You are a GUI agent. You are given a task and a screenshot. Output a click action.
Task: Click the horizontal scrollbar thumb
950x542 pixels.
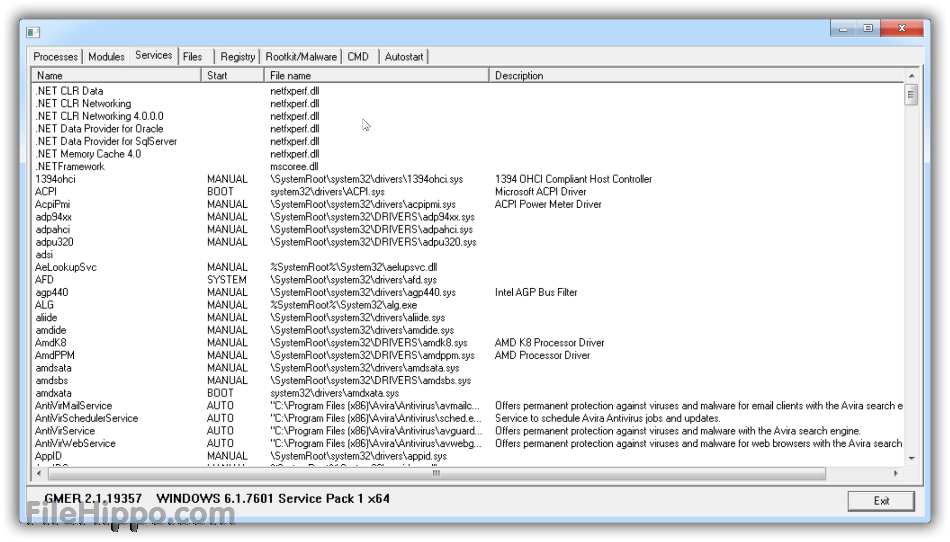tap(436, 473)
